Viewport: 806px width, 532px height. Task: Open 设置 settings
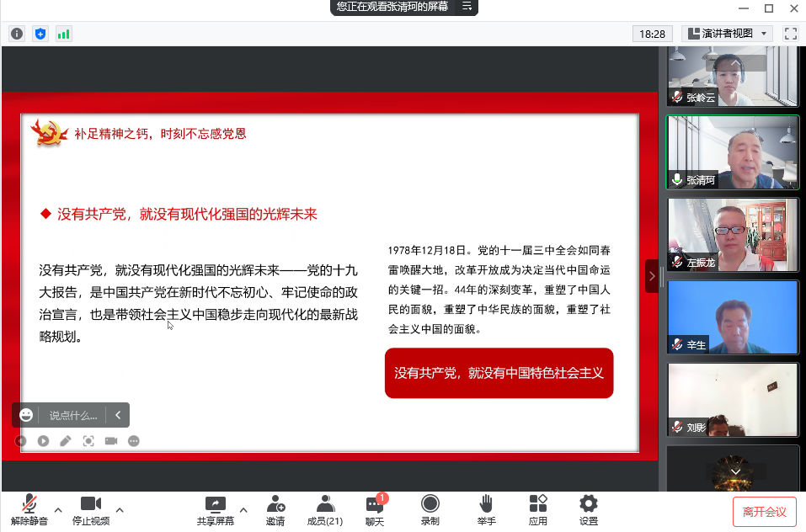(x=589, y=510)
